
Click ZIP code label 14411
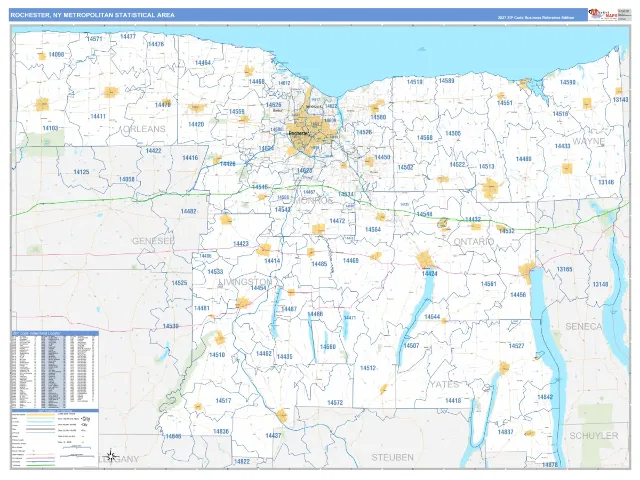coord(98,116)
